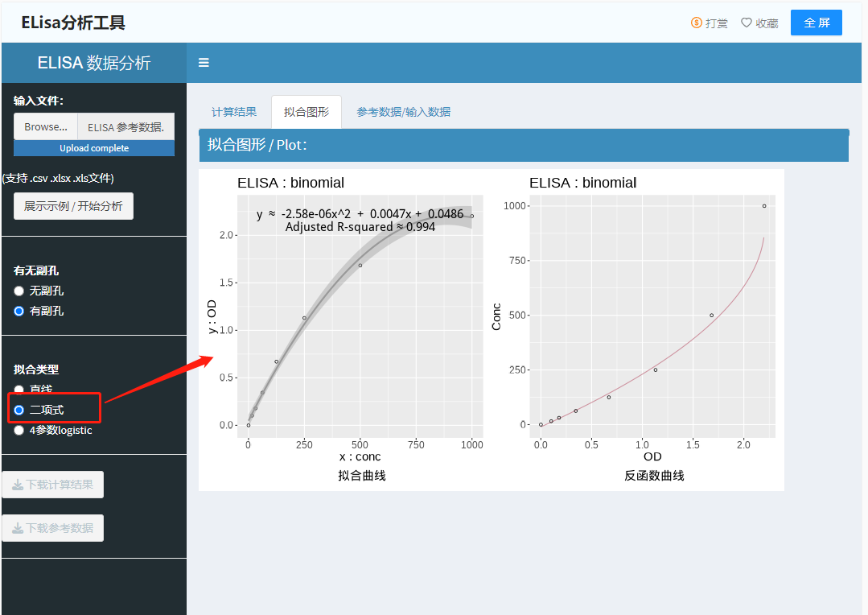Click the 拟合图形 / Plot: panel heading

257,145
